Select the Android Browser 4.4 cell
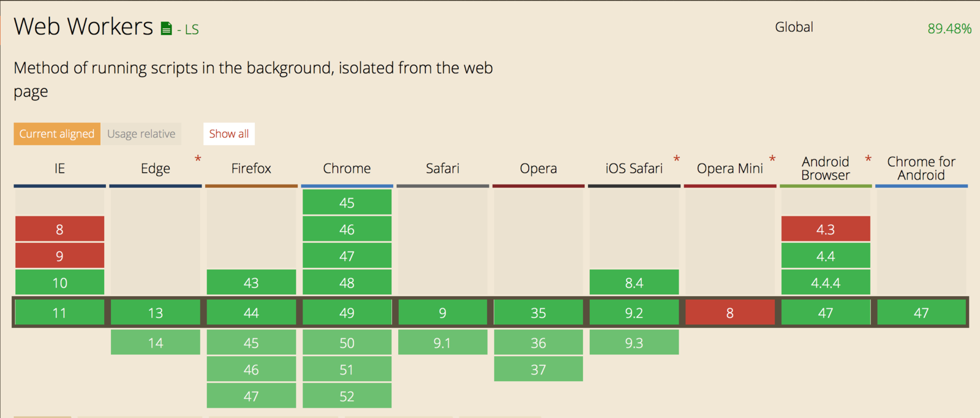The image size is (980, 418). pyautogui.click(x=826, y=256)
